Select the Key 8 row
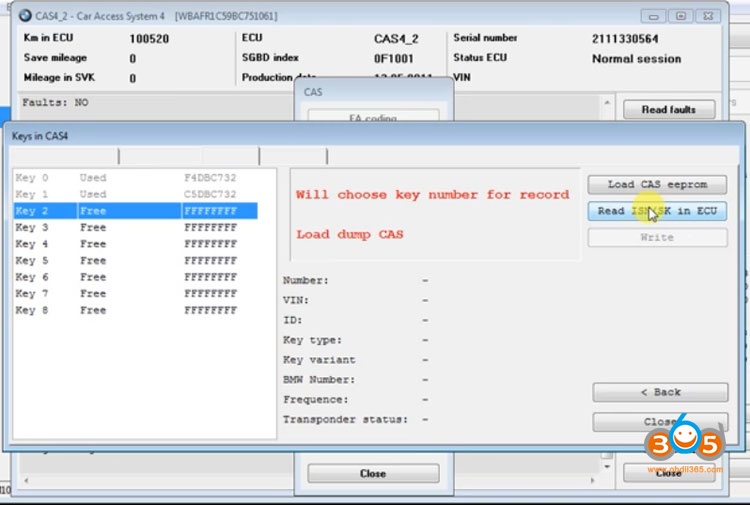 click(135, 310)
